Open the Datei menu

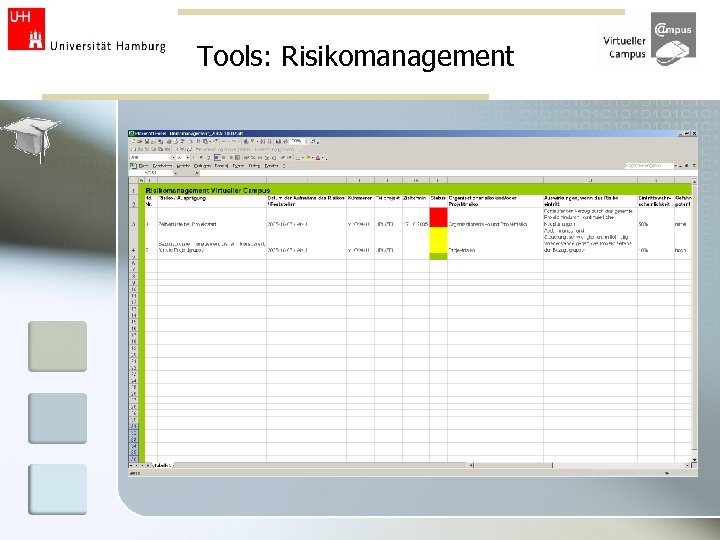pos(143,166)
